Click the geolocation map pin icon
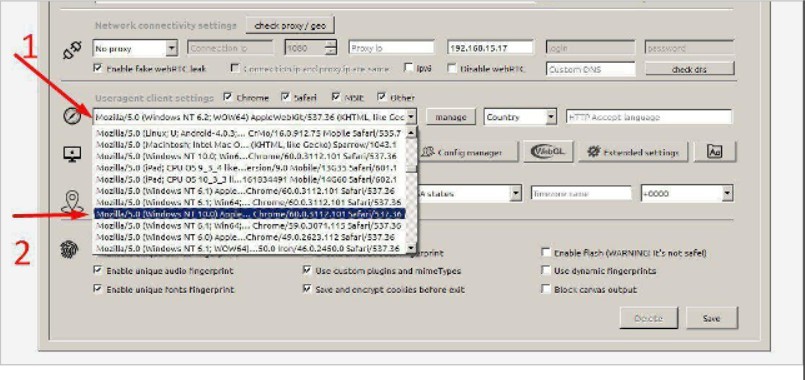Viewport: 805px width, 380px height. 72,201
